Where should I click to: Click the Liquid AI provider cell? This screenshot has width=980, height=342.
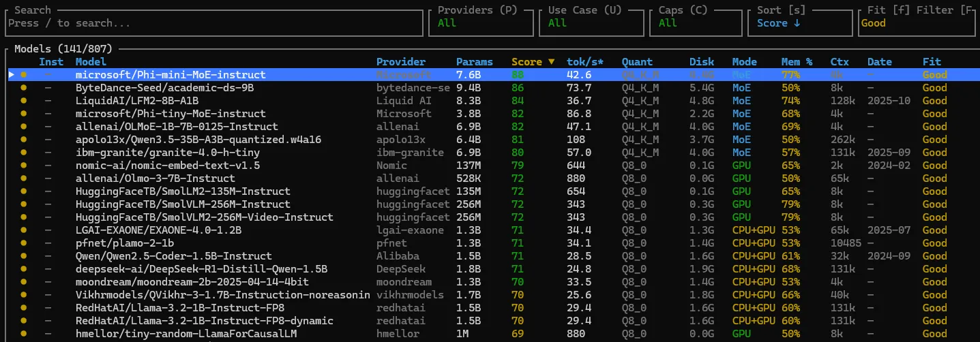click(404, 101)
